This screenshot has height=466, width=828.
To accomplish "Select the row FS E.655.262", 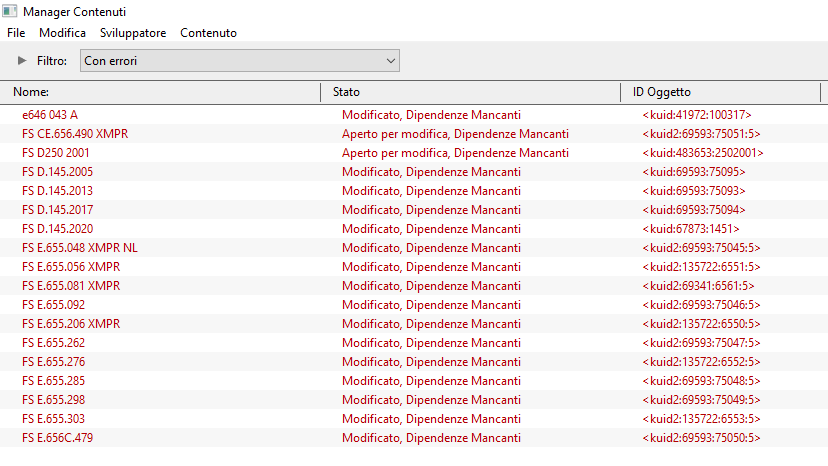I will 414,343.
